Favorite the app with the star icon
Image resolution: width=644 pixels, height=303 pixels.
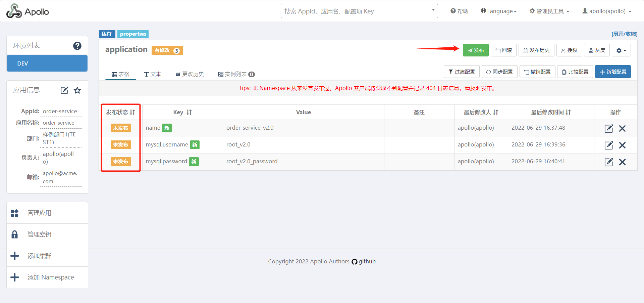[77, 90]
